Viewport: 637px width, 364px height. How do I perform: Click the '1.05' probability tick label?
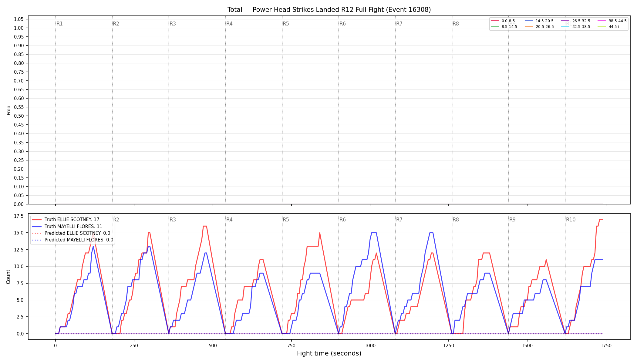(x=19, y=19)
